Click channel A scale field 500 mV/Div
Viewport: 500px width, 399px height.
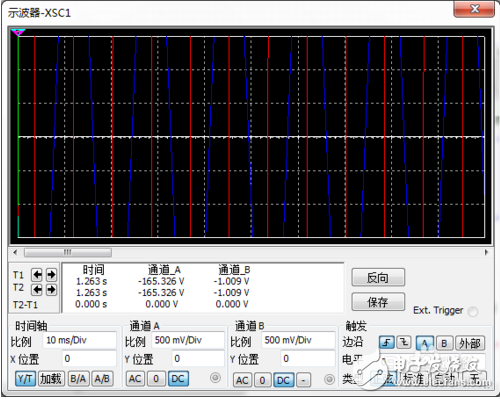188,340
